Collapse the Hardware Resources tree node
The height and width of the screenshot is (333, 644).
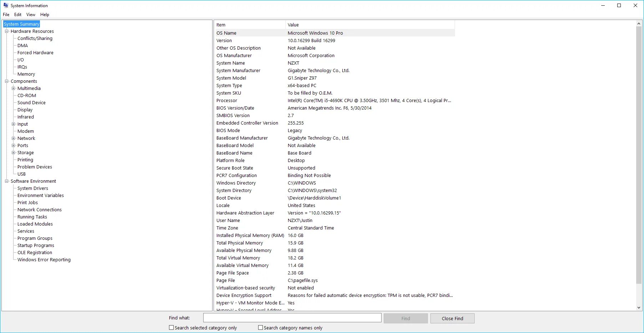pos(6,31)
